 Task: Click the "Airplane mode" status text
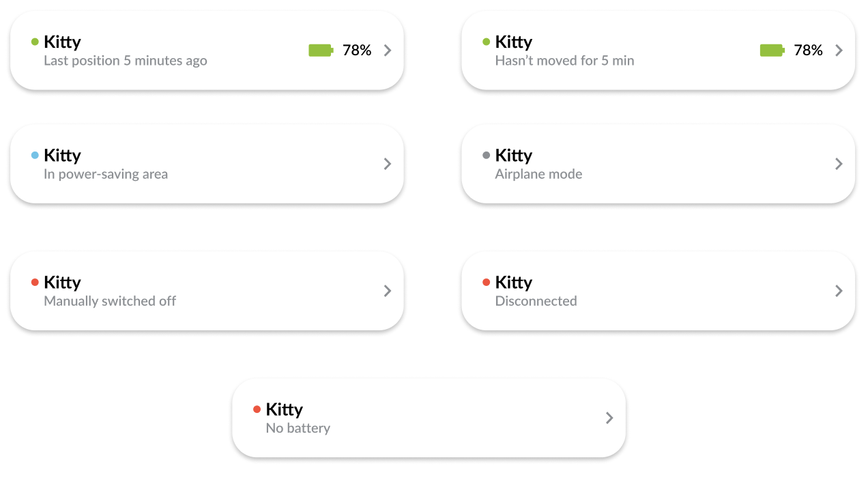point(538,174)
